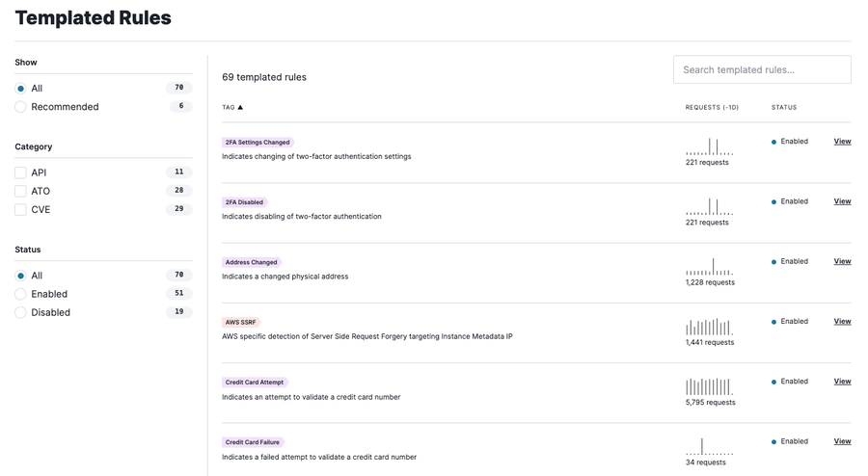Check the CVE category checkbox
868x476 pixels.
point(20,209)
